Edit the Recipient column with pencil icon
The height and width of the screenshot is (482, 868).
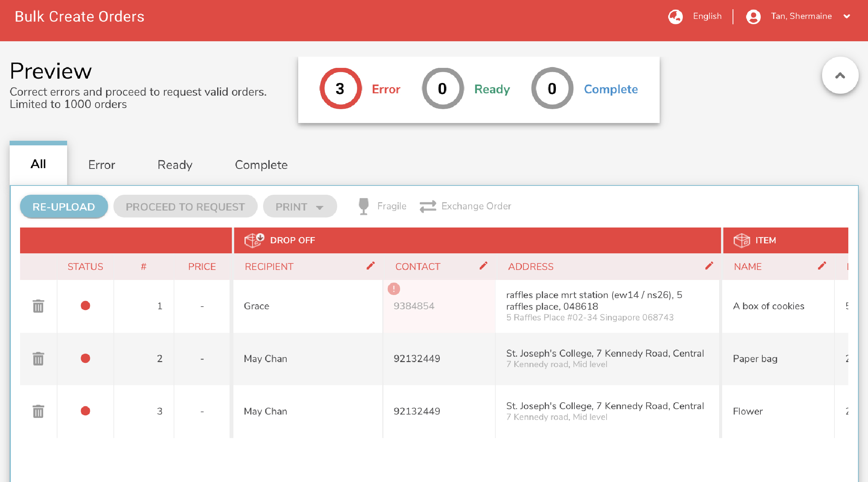371,266
